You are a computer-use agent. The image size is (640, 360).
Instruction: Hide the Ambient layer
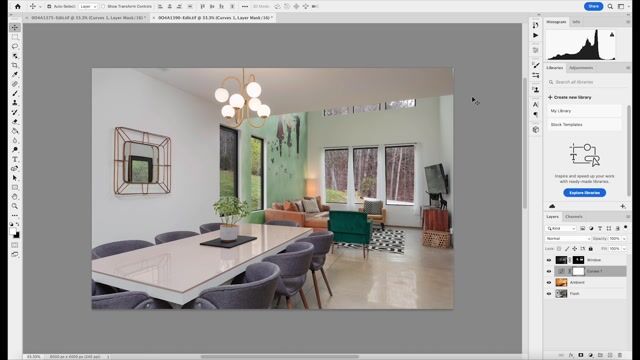tap(549, 282)
